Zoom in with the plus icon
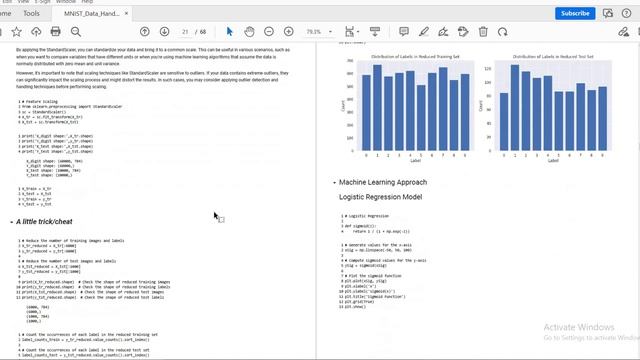 click(x=289, y=31)
